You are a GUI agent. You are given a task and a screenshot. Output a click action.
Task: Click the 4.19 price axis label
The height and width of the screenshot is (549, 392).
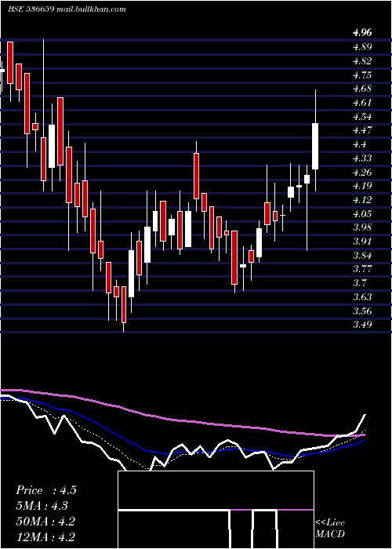[362, 186]
